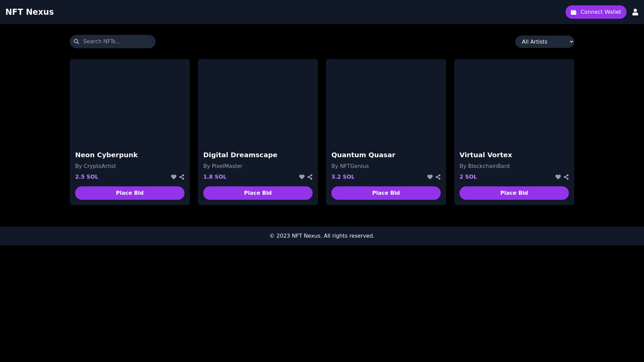Place Bid on Digital Dreamscape
644x362 pixels.
click(258, 193)
